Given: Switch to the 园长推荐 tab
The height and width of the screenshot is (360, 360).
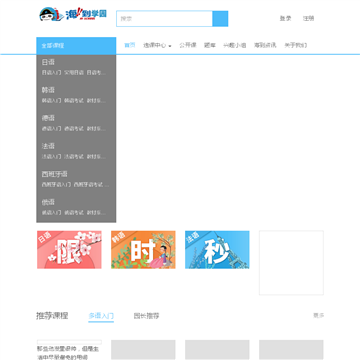Looking at the screenshot, I should click(x=146, y=316).
